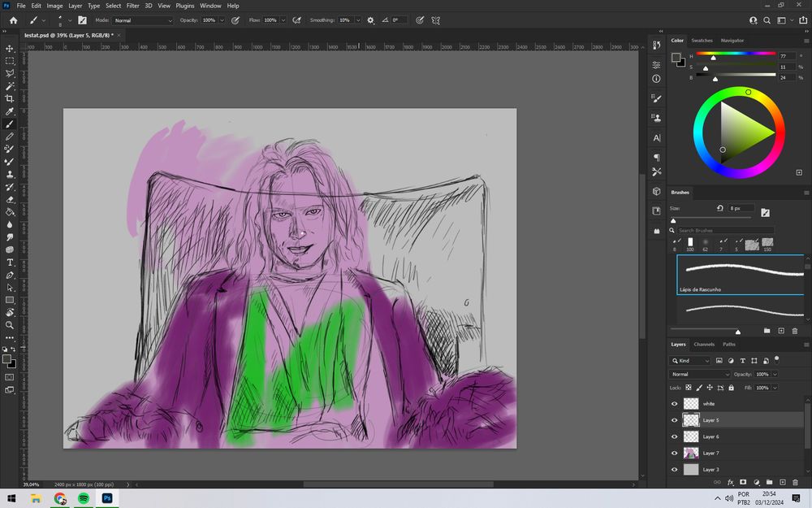Select the Move tool
This screenshot has height=508, width=812.
[x=9, y=49]
